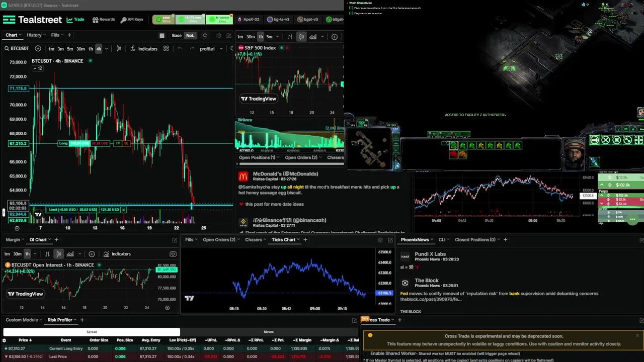Click the 71,175.5 price line label
The height and width of the screenshot is (362, 644).
18,88
